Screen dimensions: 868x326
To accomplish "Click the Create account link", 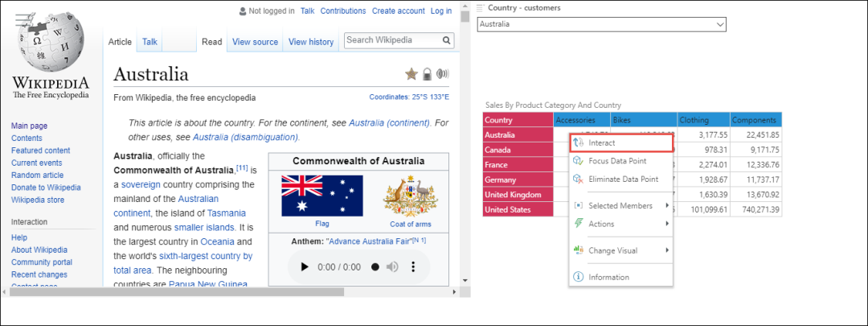I will pyautogui.click(x=398, y=10).
